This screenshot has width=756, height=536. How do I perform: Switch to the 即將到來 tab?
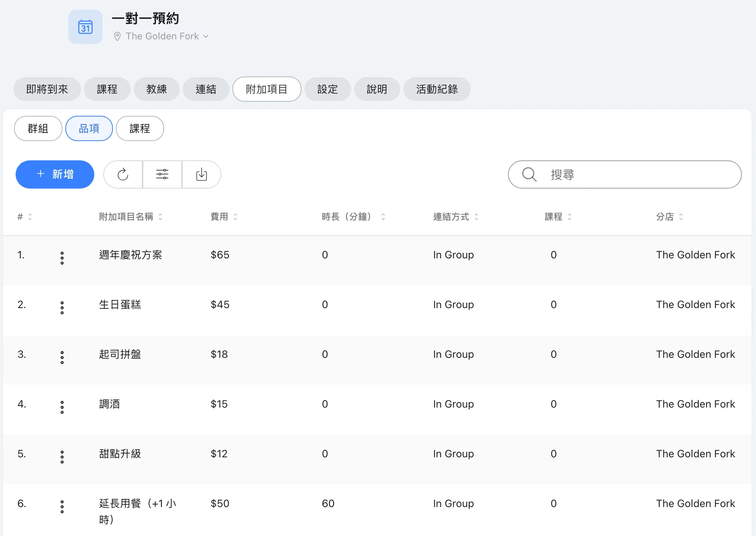pos(47,89)
